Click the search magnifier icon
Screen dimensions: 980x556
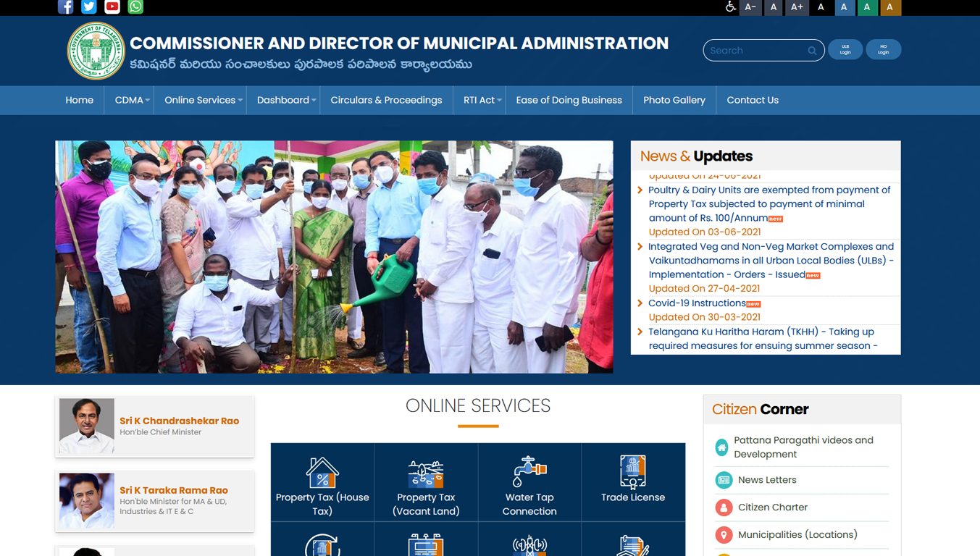coord(812,51)
